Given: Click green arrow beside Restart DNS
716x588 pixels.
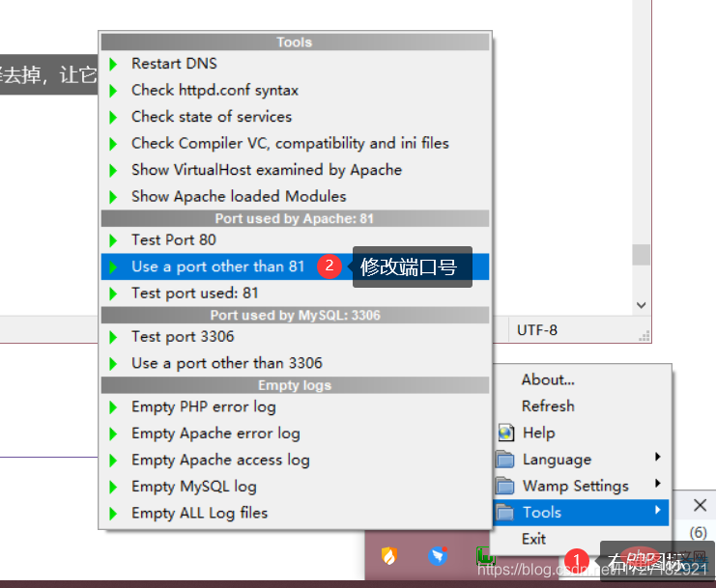Looking at the screenshot, I should pos(113,64).
